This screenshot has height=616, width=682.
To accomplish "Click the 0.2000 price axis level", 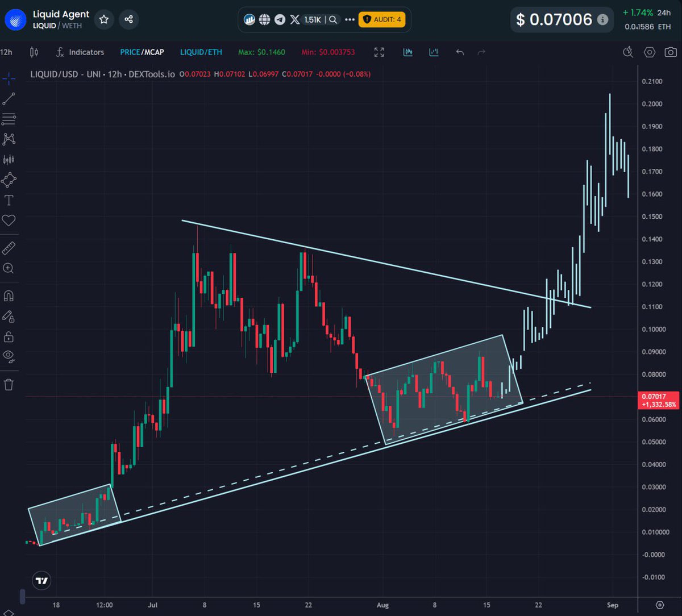I will tap(652, 104).
